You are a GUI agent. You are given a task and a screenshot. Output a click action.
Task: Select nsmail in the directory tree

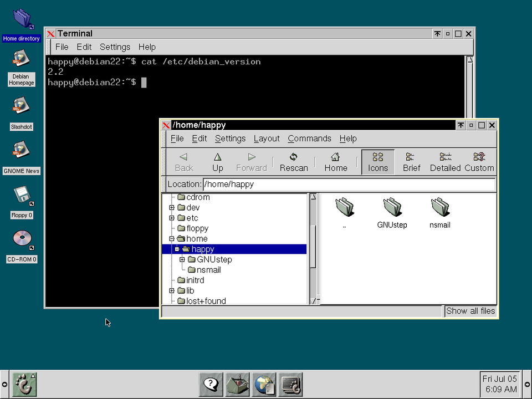pyautogui.click(x=209, y=270)
